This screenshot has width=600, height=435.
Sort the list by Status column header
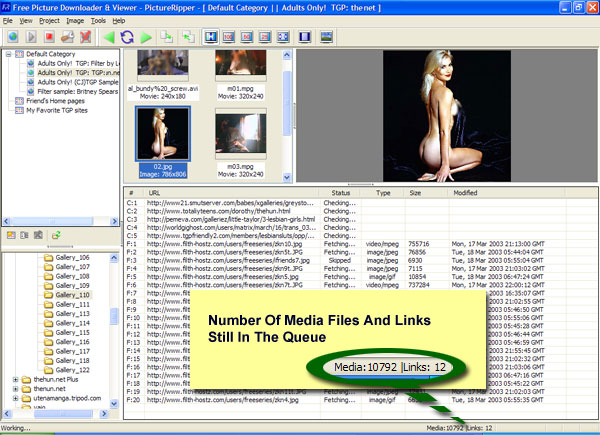341,193
